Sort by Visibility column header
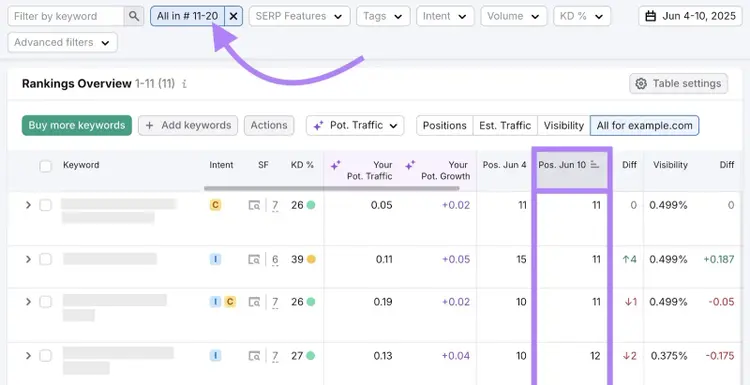Viewport: 750px width, 385px height. (x=670, y=165)
